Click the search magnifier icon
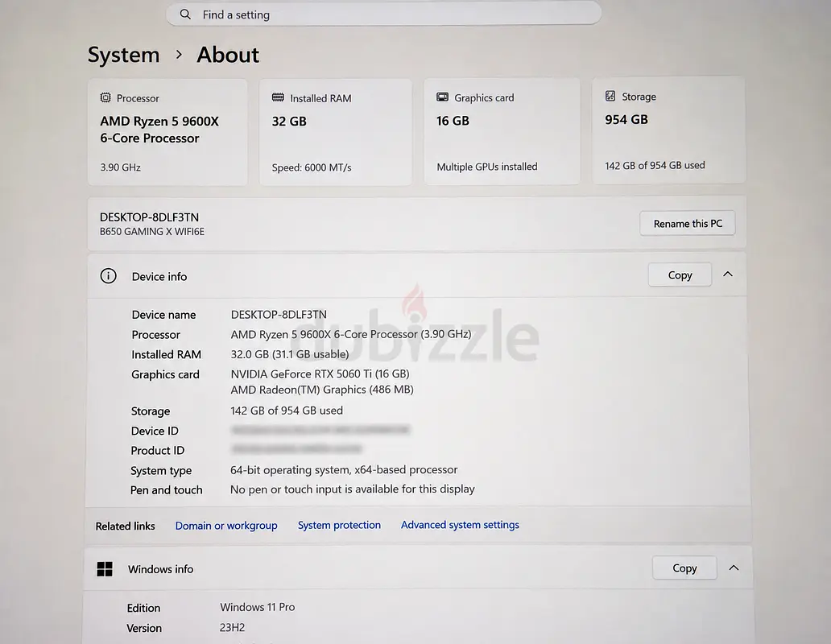831x644 pixels. (x=185, y=14)
